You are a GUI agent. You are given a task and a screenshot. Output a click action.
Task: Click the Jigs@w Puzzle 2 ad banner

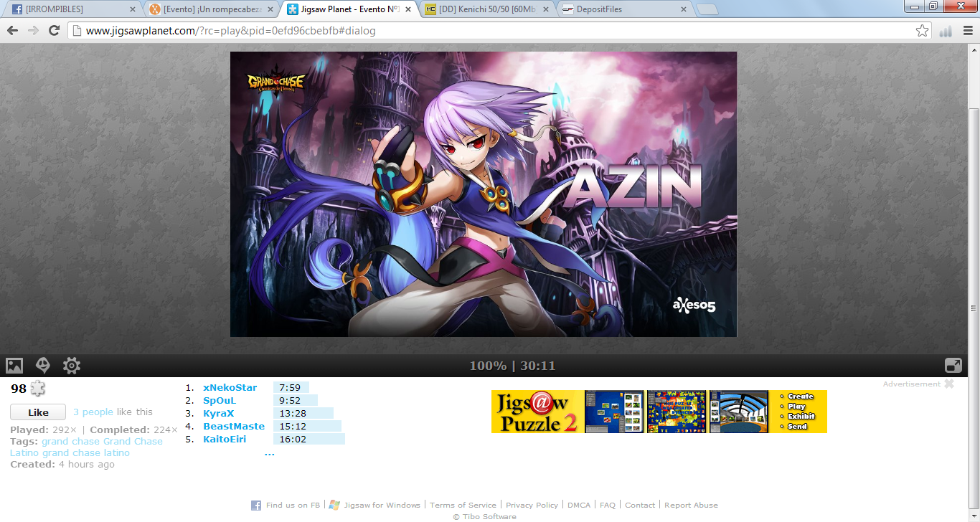659,412
